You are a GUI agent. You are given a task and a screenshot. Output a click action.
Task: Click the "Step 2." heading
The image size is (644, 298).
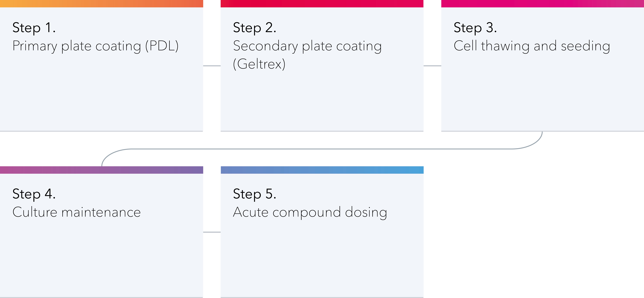[x=254, y=28]
